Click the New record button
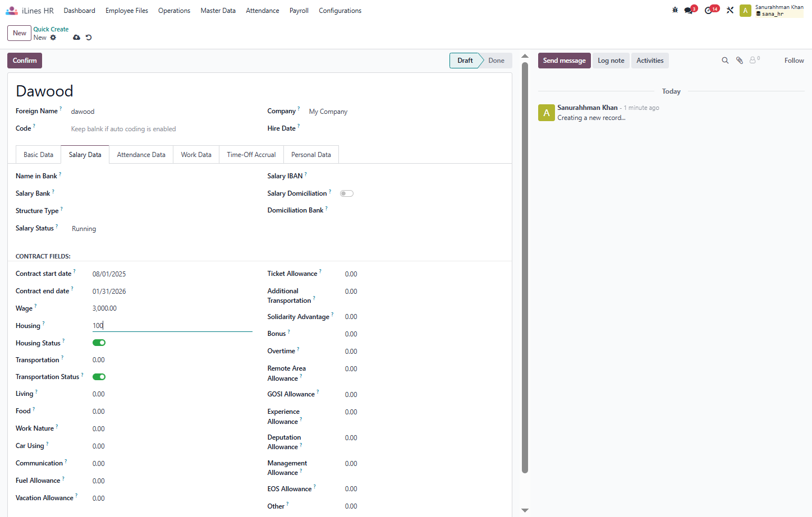 [20, 33]
